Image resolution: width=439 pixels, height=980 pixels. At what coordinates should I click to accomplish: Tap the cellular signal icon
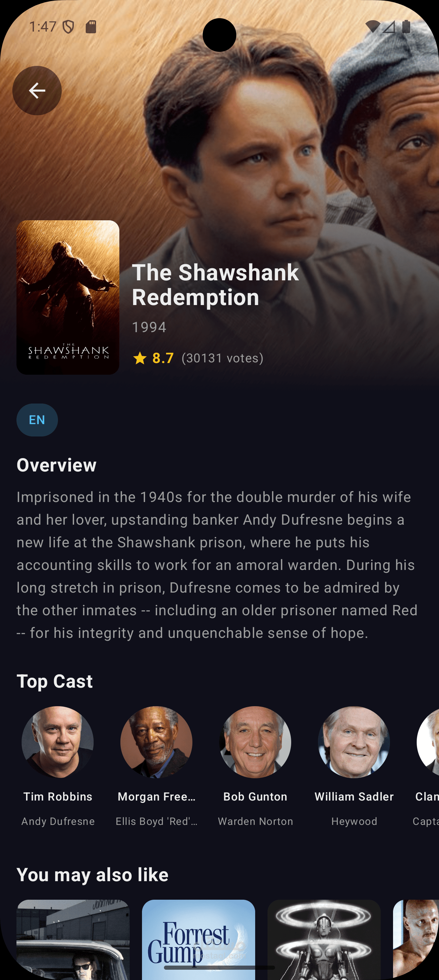(389, 27)
